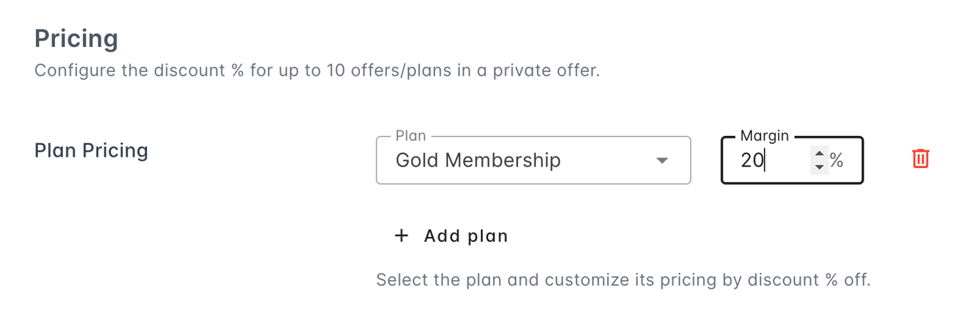Viewport: 980px width, 324px height.
Task: Click the Pricing section heading
Action: click(x=76, y=39)
